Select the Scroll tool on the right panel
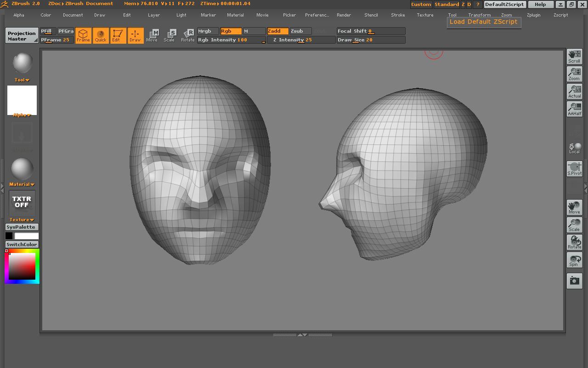 [x=574, y=55]
